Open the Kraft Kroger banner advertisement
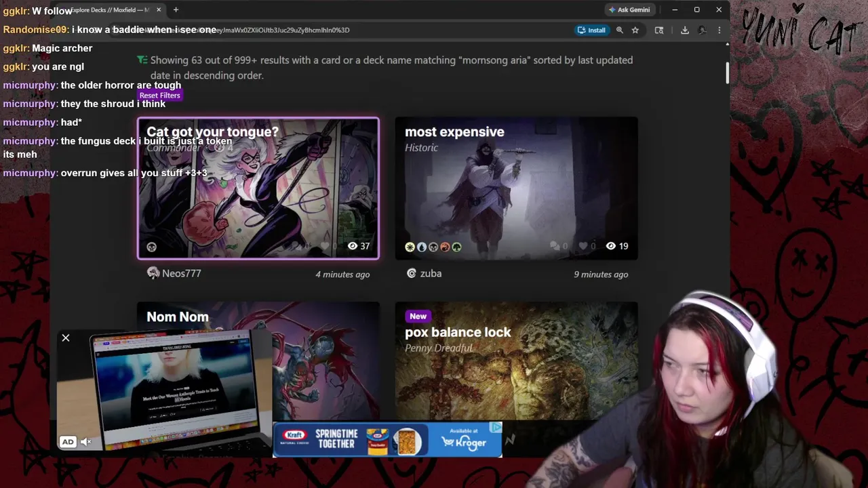Screen dimensions: 868x488 point(387,440)
